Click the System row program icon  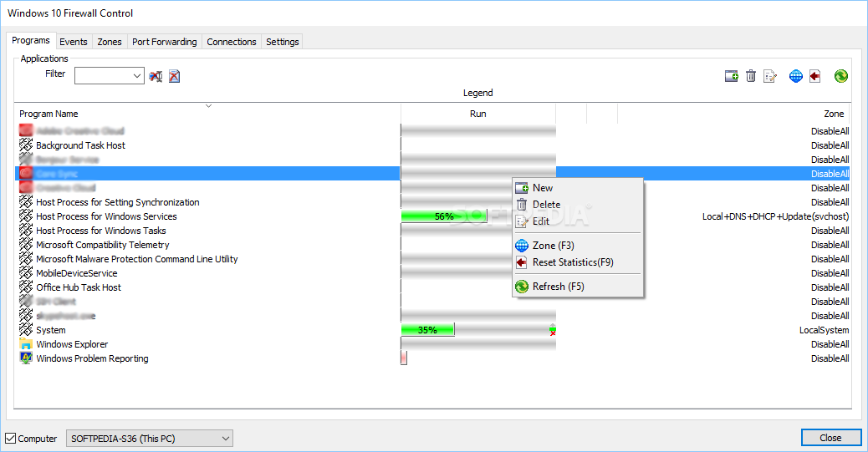(26, 330)
